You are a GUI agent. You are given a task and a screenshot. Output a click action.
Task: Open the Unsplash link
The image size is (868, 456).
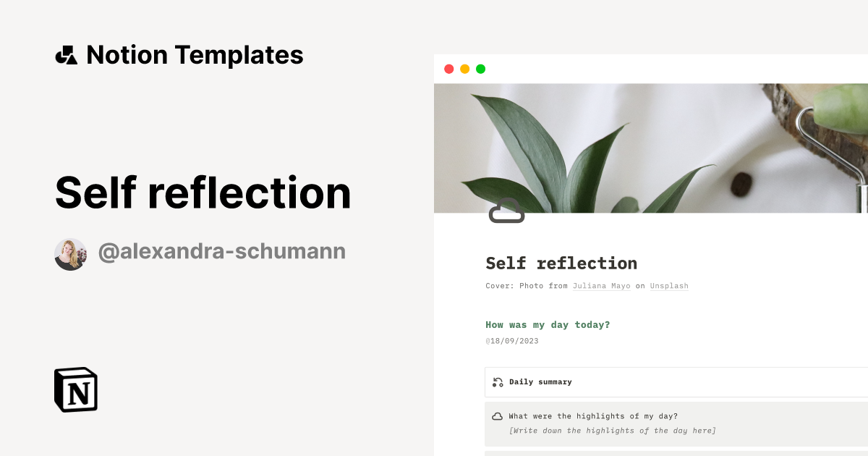pyautogui.click(x=668, y=286)
